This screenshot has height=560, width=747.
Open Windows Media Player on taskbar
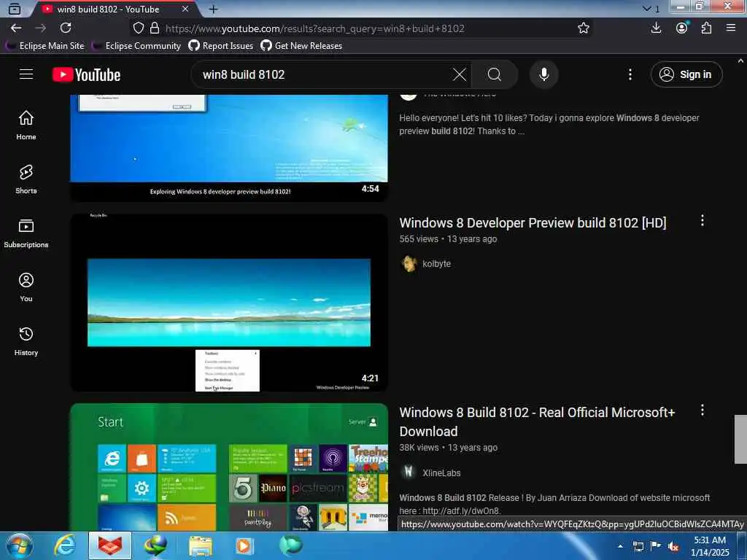click(244, 545)
